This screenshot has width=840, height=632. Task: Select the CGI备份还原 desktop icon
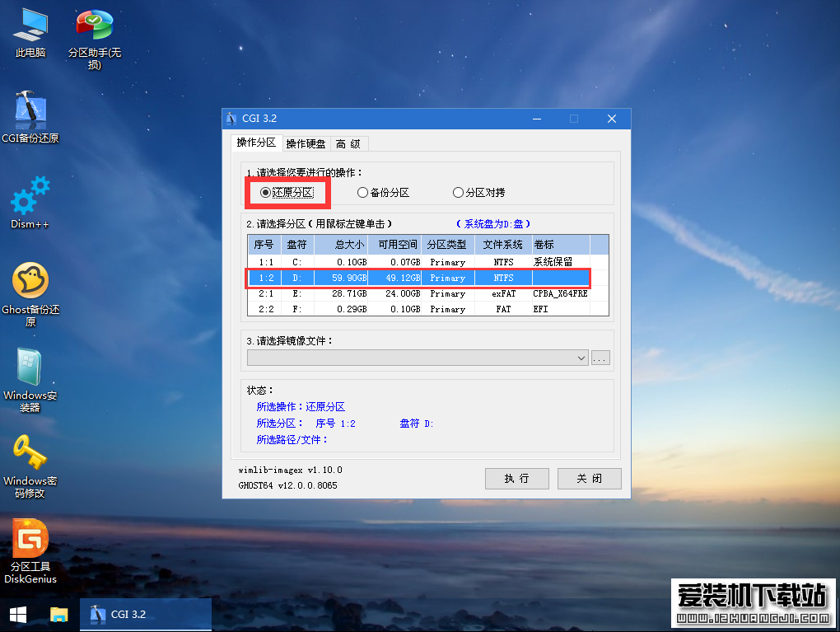[30, 118]
